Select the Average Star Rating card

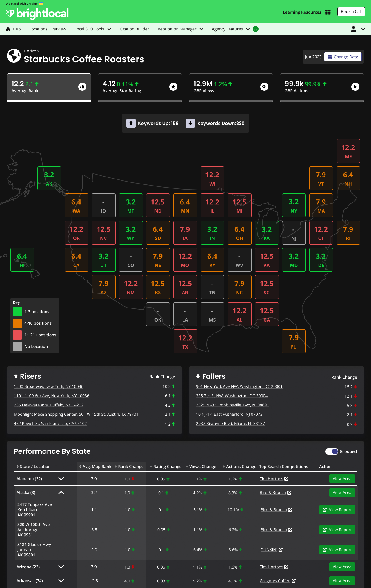coord(140,88)
